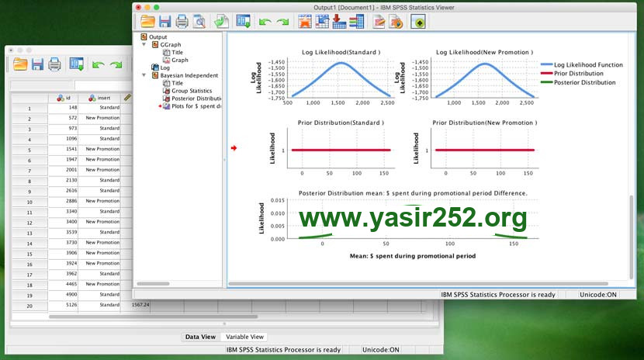Undo last action in the Viewer window
Viewport: 644px width, 360px height.
pyautogui.click(x=265, y=22)
